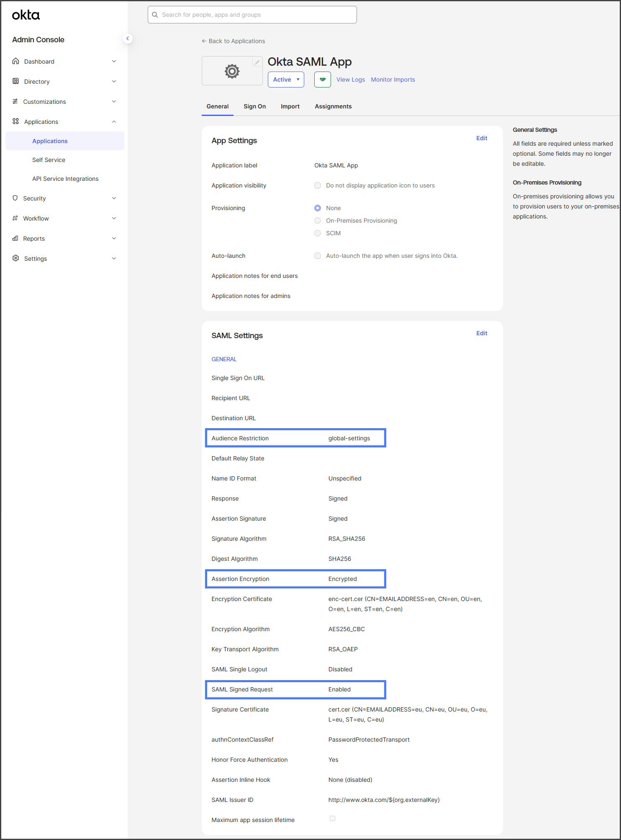Click the pencil icon to edit app logo
Viewport: 621px width, 840px height.
coord(257,62)
